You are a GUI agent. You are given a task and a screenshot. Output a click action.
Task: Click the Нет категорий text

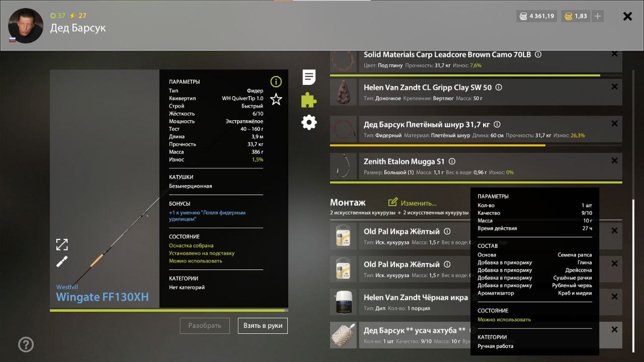point(187,288)
